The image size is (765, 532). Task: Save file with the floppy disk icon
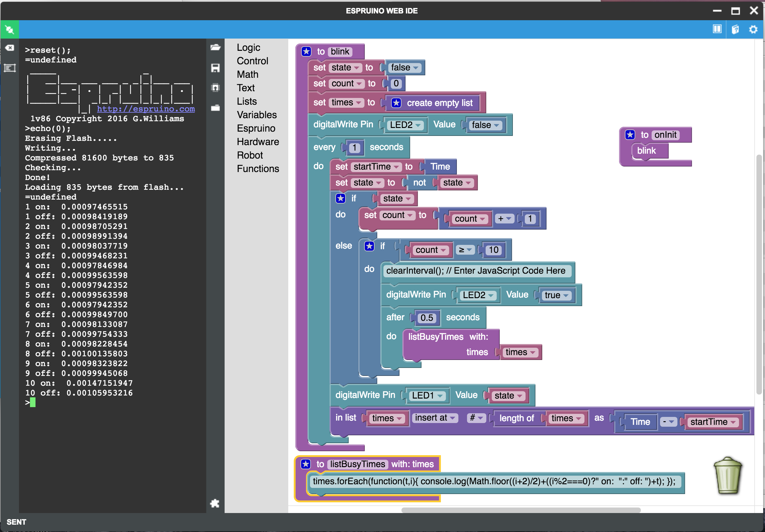click(x=215, y=68)
